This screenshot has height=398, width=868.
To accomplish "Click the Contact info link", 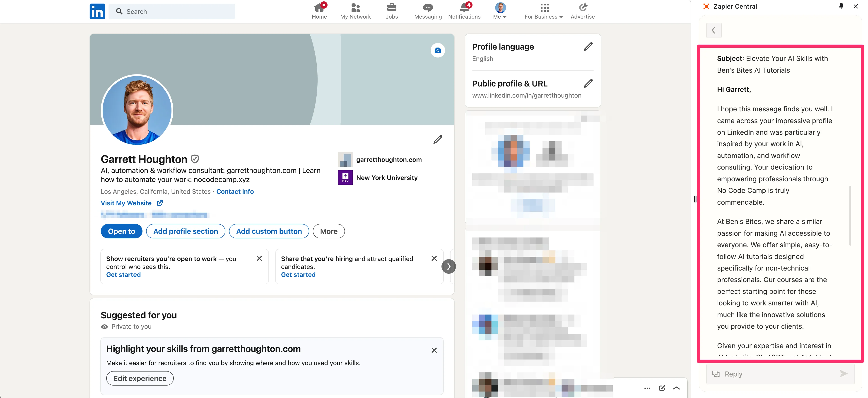I will coord(235,192).
